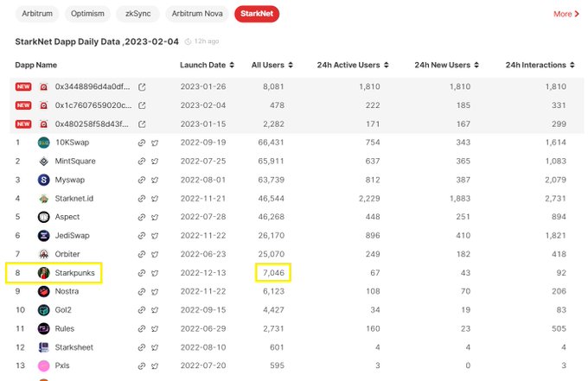This screenshot has height=381, width=588.
Task: Switch to the Arbitrum chain tab
Action: (37, 14)
